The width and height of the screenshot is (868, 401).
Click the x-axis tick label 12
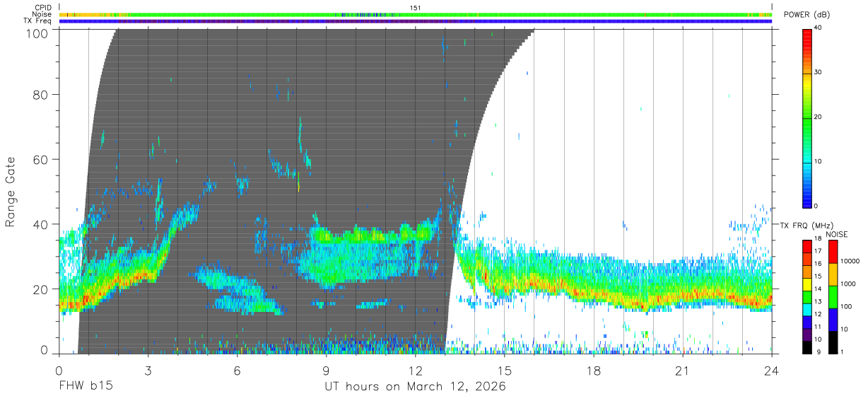pos(415,371)
